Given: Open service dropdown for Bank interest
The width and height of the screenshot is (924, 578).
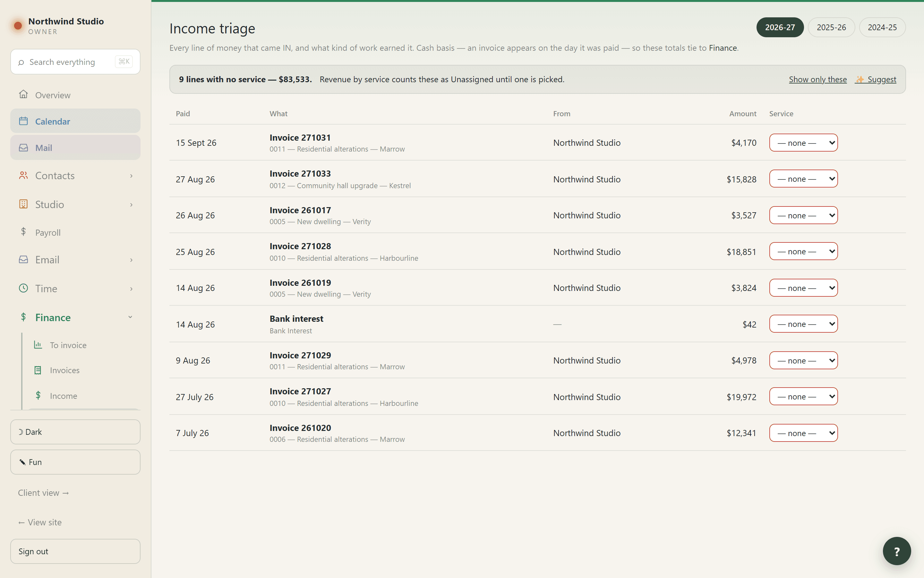Looking at the screenshot, I should [803, 324].
